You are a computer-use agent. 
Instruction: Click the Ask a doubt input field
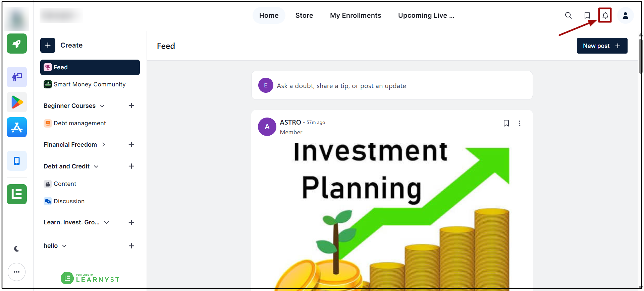coord(392,85)
